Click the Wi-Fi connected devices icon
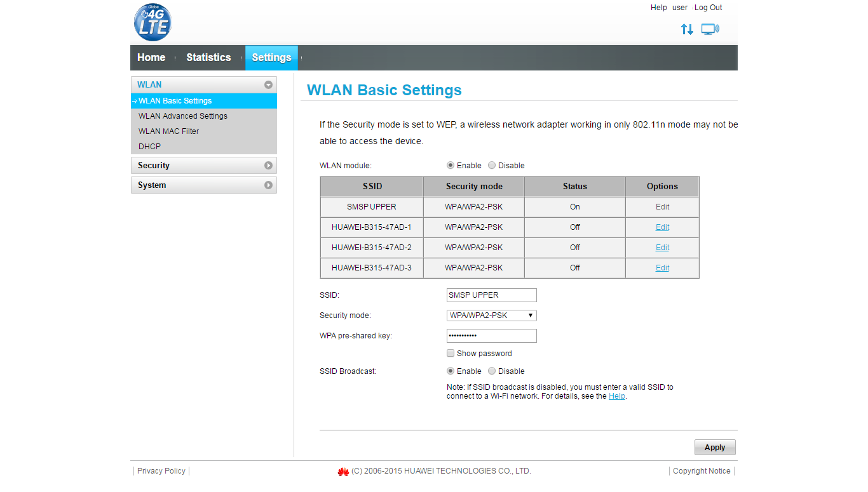This screenshot has width=868, height=492. click(710, 29)
